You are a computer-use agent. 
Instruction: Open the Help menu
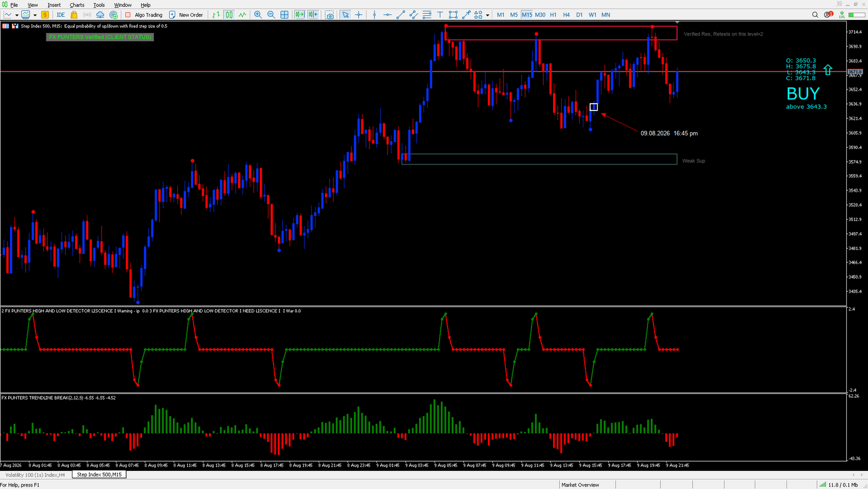(146, 5)
